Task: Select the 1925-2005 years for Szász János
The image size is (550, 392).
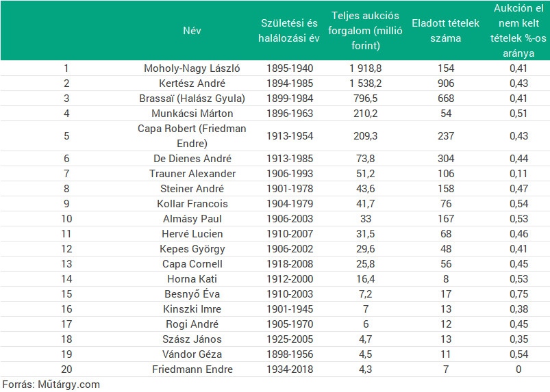Action: pyautogui.click(x=290, y=339)
